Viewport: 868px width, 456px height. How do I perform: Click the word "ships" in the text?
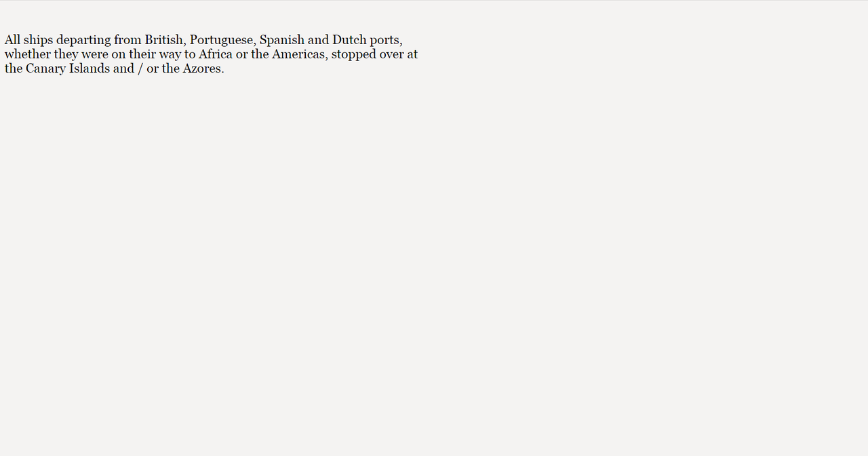[x=38, y=41]
